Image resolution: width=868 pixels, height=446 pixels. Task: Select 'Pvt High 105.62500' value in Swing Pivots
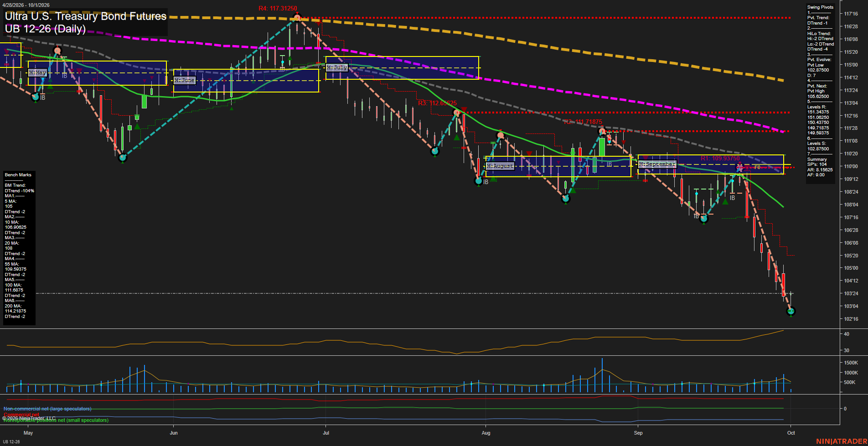818,94
